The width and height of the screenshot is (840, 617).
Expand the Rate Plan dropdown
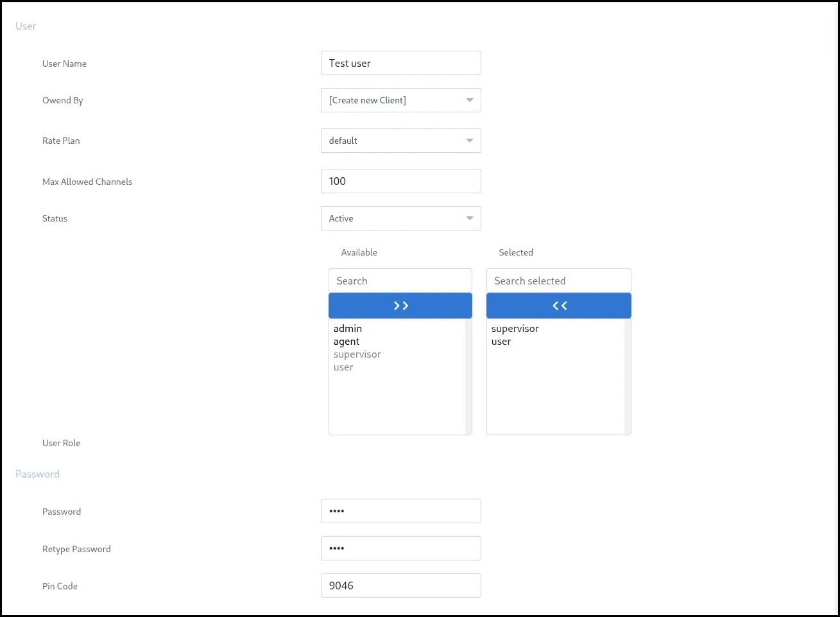(400, 141)
